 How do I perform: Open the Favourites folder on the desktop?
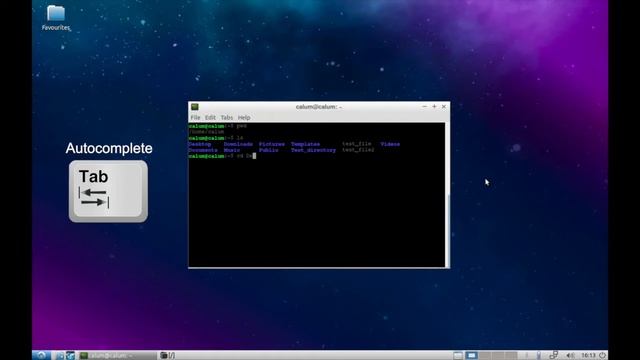[56, 18]
